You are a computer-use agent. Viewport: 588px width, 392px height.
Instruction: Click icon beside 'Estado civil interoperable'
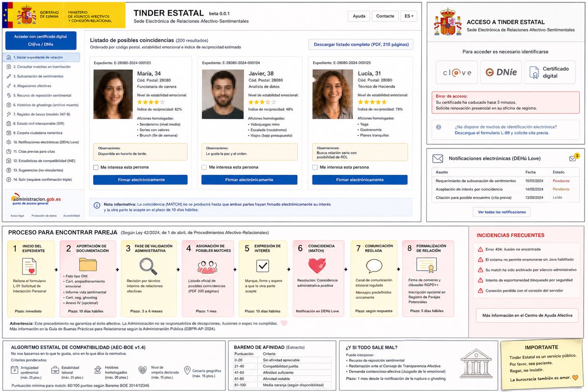coord(8,123)
